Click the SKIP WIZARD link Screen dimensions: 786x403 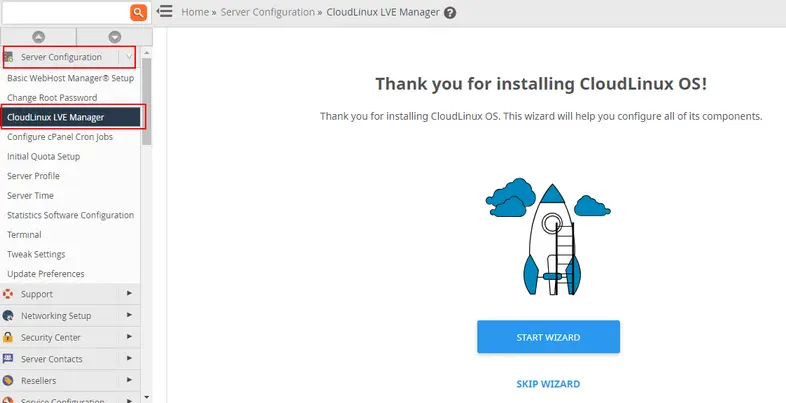pos(548,384)
